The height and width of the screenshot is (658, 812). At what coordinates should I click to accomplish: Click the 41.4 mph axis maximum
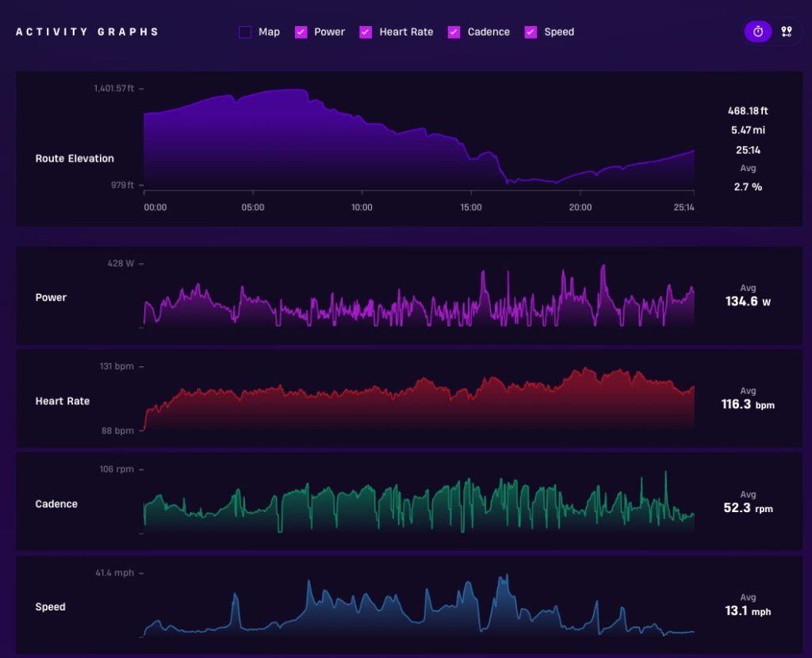[114, 573]
